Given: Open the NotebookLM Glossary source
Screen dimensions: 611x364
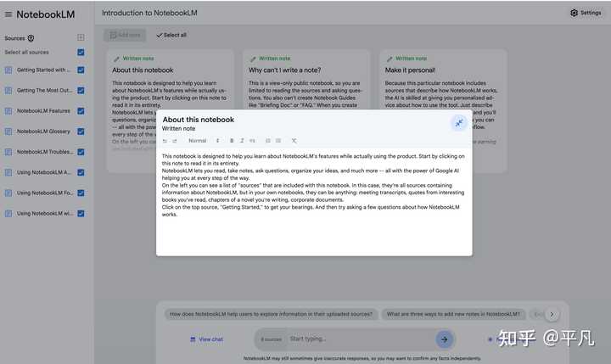Looking at the screenshot, I should 43,132.
